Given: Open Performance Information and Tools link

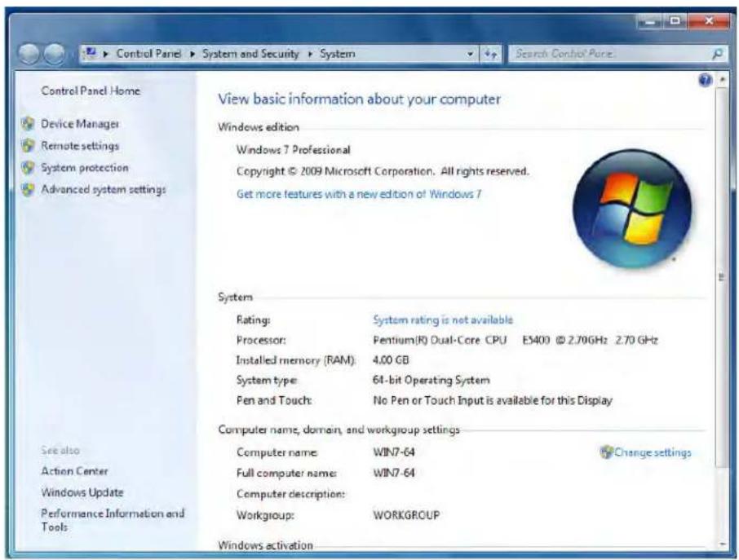Looking at the screenshot, I should 113,520.
